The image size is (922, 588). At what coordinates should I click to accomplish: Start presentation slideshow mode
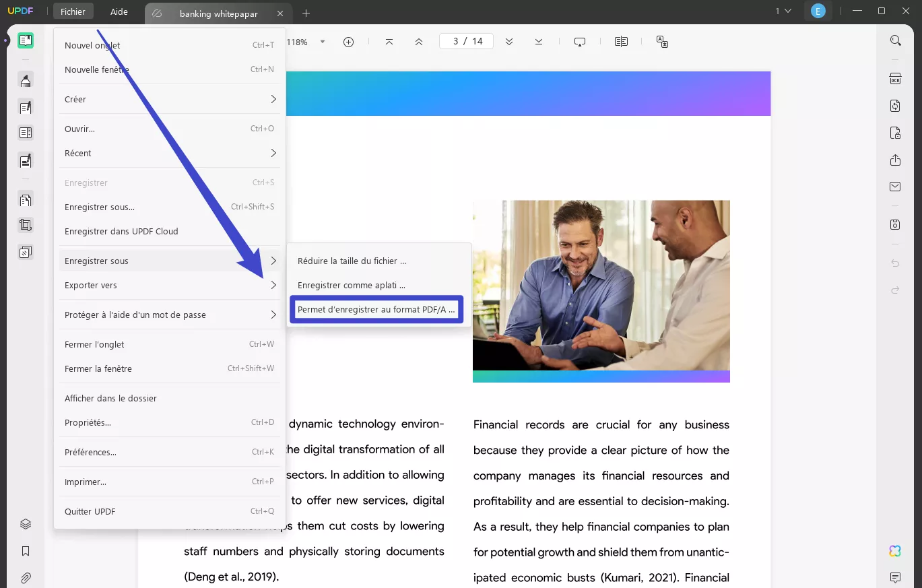tap(580, 42)
